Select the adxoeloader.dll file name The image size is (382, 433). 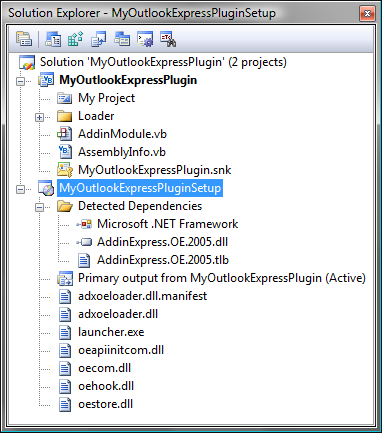tap(118, 314)
